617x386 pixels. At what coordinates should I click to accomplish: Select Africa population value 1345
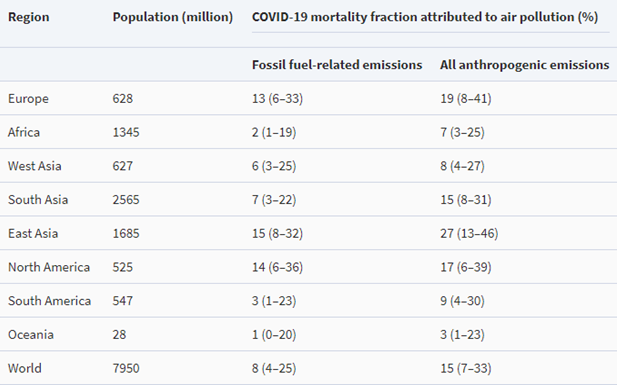(126, 132)
